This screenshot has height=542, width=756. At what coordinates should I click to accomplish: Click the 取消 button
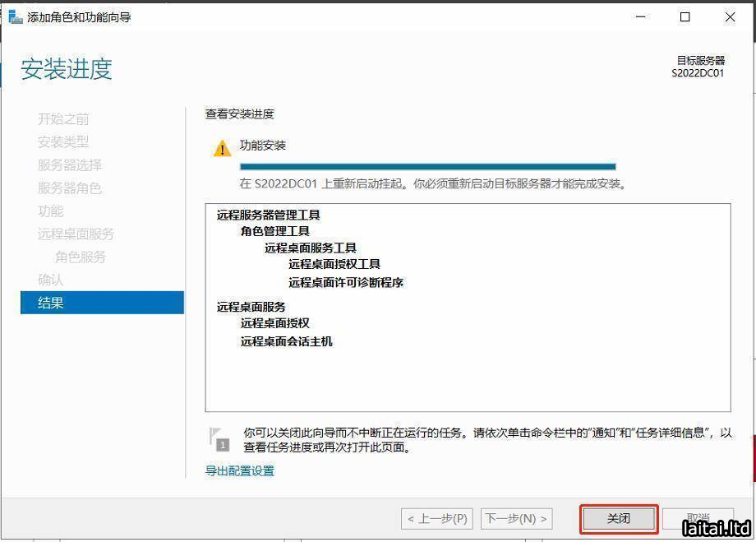698,519
